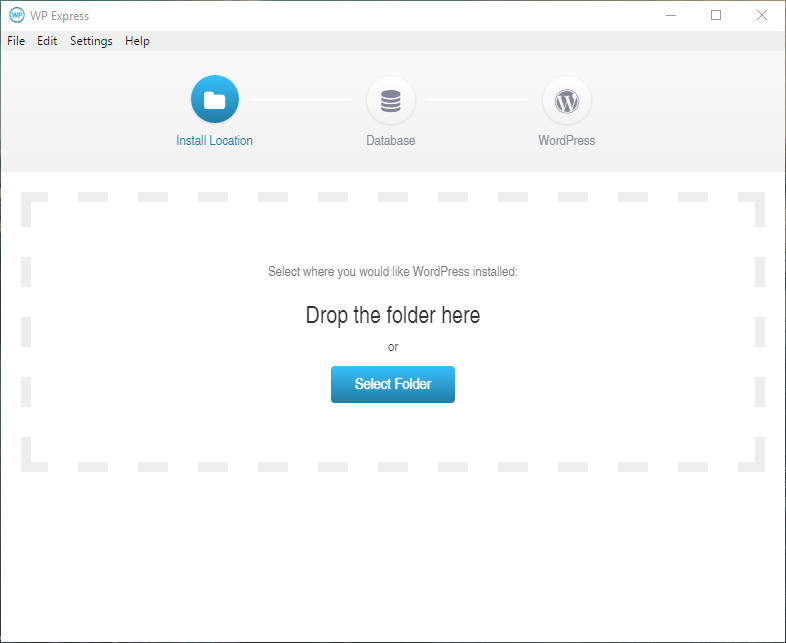Viewport: 786px width, 643px height.
Task: Close the WP Express window
Action: pos(761,16)
